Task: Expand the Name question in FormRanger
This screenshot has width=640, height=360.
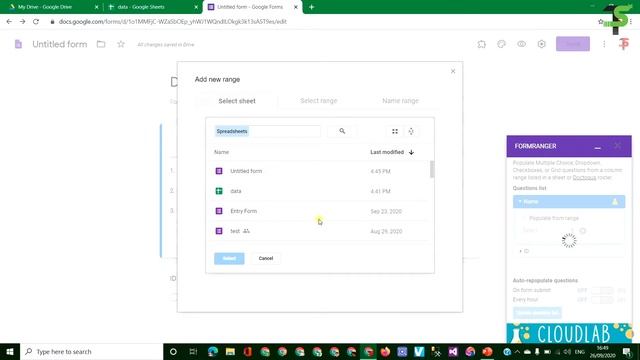Action: pyautogui.click(x=569, y=202)
